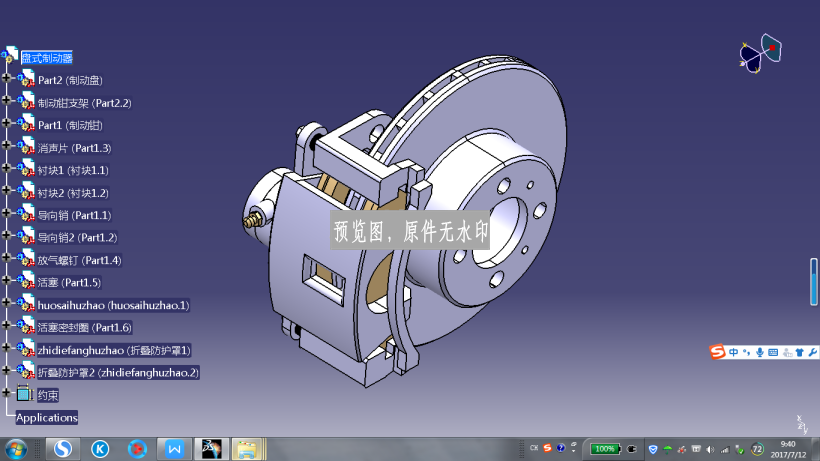Click the 衬块1 part icon
Viewport: 820px width, 461px height.
pos(26,169)
